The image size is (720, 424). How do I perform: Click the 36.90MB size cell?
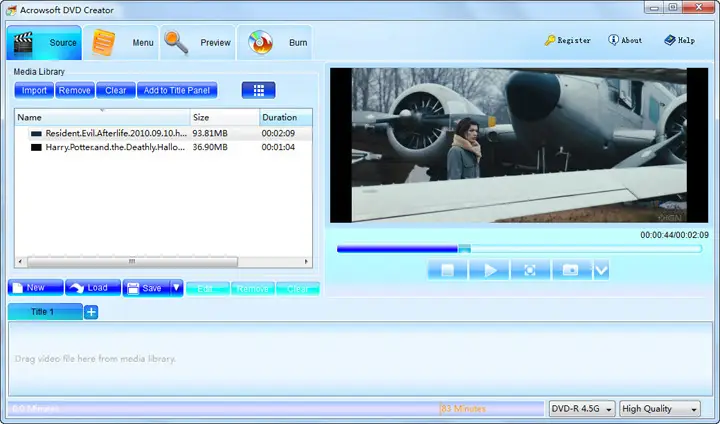[210, 147]
